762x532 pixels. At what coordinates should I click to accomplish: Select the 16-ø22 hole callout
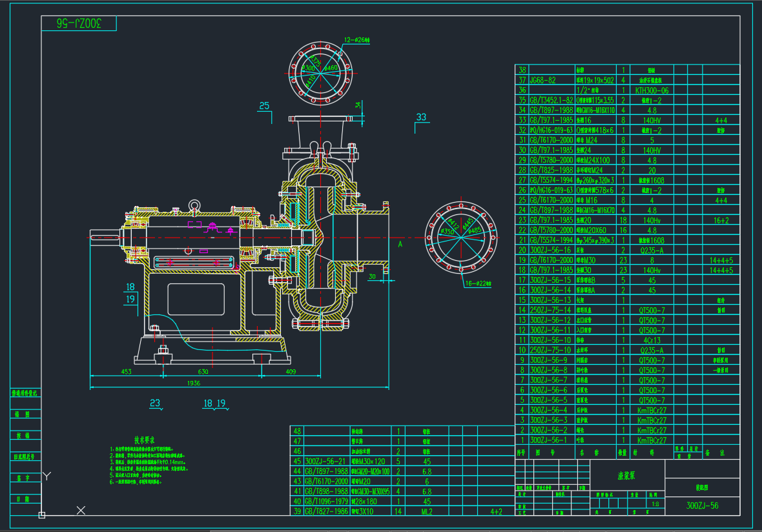(478, 283)
